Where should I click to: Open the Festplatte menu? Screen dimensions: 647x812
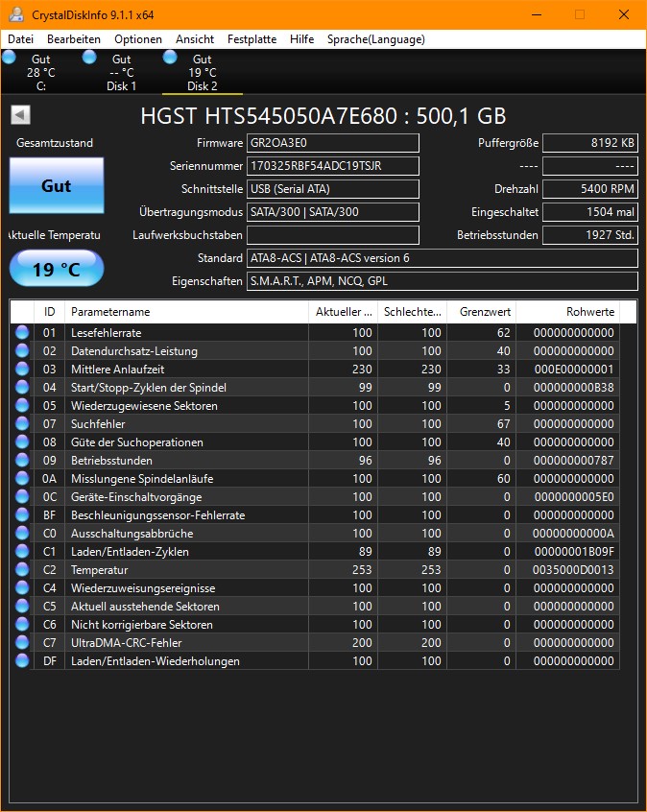coord(252,39)
